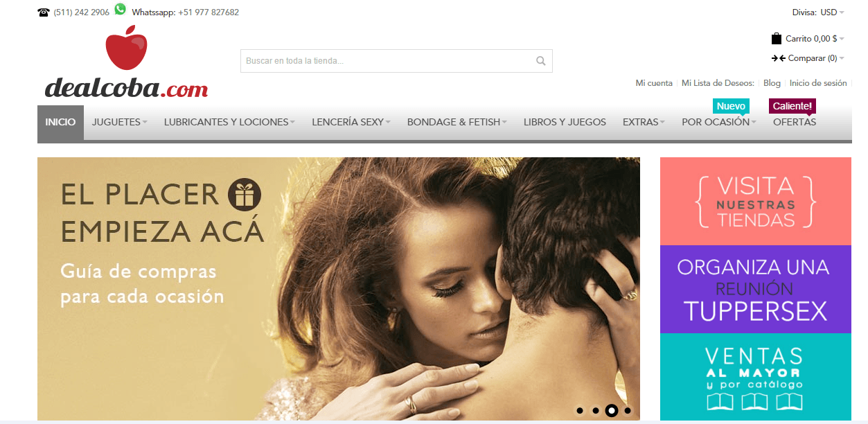Expand the Comparar (0) dropdown
The image size is (868, 424).
tap(816, 58)
